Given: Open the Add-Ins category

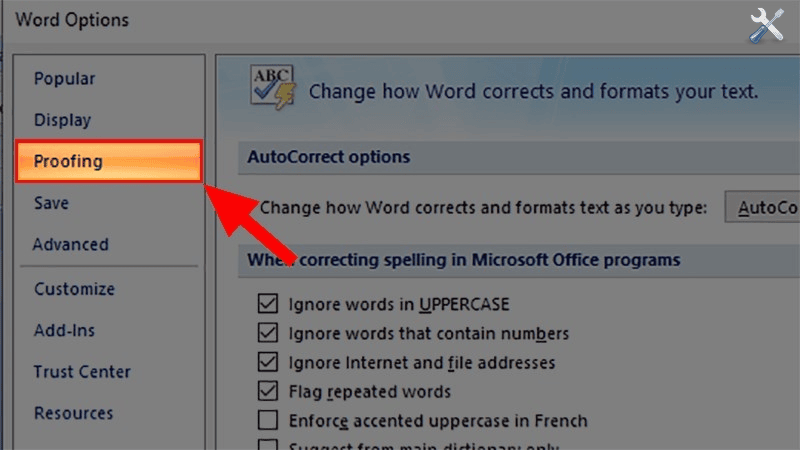Looking at the screenshot, I should coord(64,330).
